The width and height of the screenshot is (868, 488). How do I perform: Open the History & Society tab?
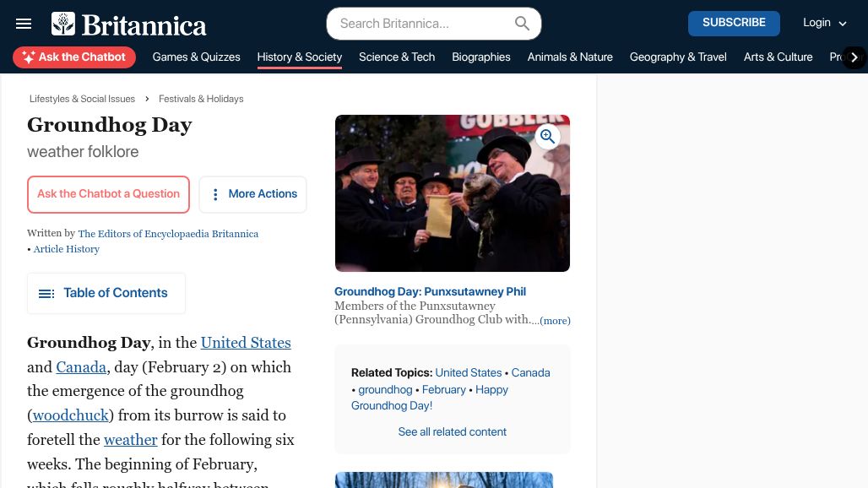click(299, 57)
